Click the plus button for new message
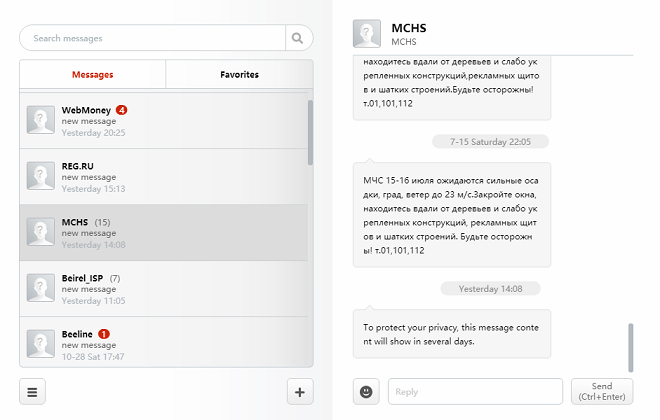This screenshot has height=420, width=660. [300, 392]
